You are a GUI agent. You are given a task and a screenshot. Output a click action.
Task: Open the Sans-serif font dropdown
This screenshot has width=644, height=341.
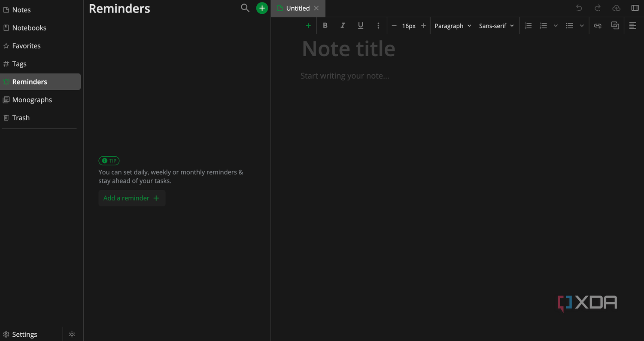point(497,26)
